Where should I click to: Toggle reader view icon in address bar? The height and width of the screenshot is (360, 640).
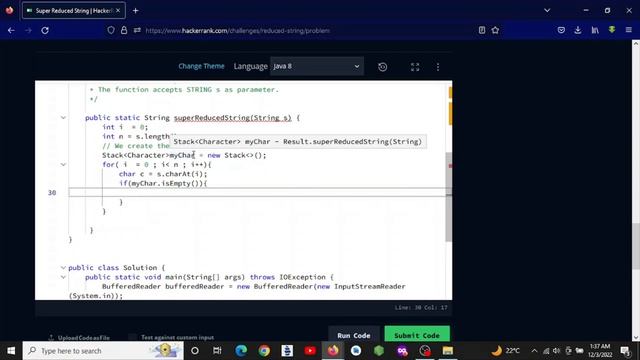[482, 30]
